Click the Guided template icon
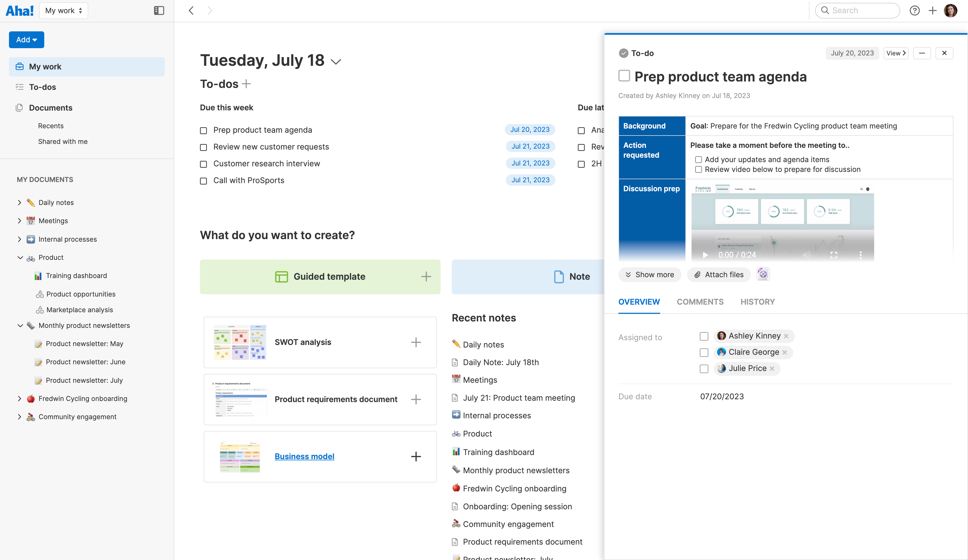 (282, 277)
